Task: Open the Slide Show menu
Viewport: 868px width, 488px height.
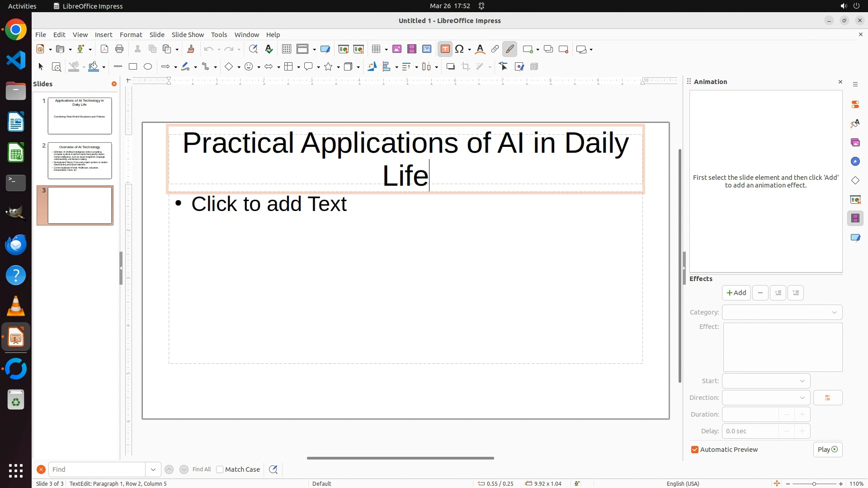Action: click(x=188, y=35)
